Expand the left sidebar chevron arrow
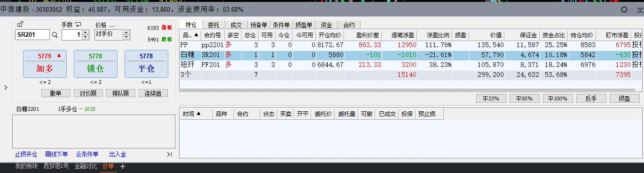 point(6,87)
